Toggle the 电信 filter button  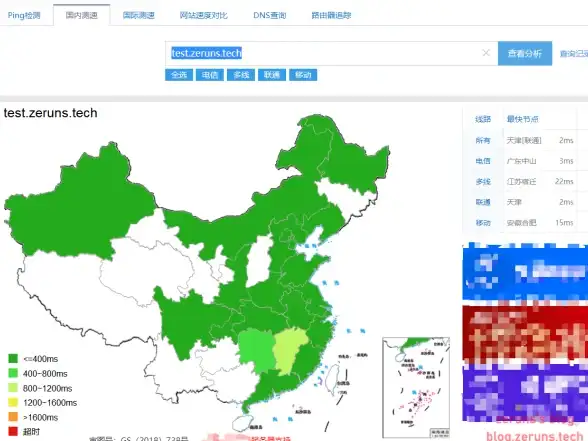(210, 75)
